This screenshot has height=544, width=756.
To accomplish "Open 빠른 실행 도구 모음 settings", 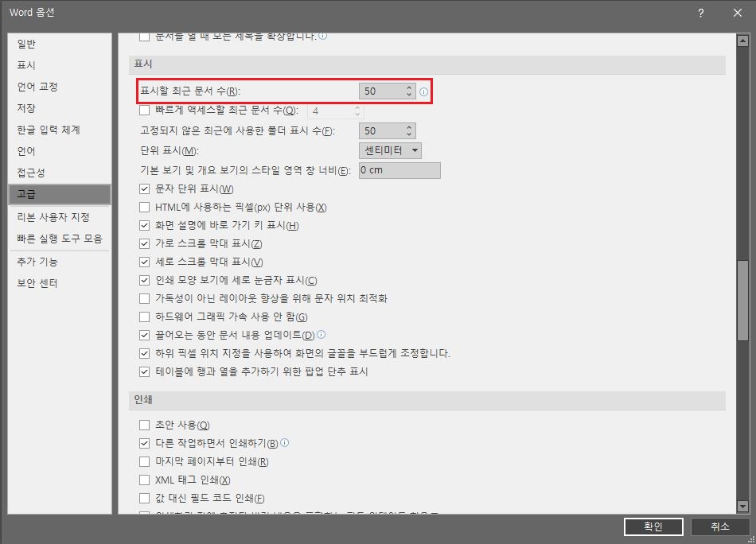I will (x=60, y=239).
